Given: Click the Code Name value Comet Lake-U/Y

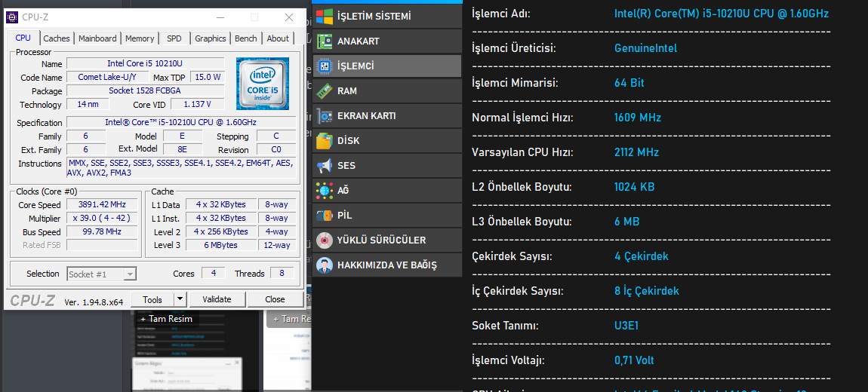Looking at the screenshot, I should coord(107,77).
